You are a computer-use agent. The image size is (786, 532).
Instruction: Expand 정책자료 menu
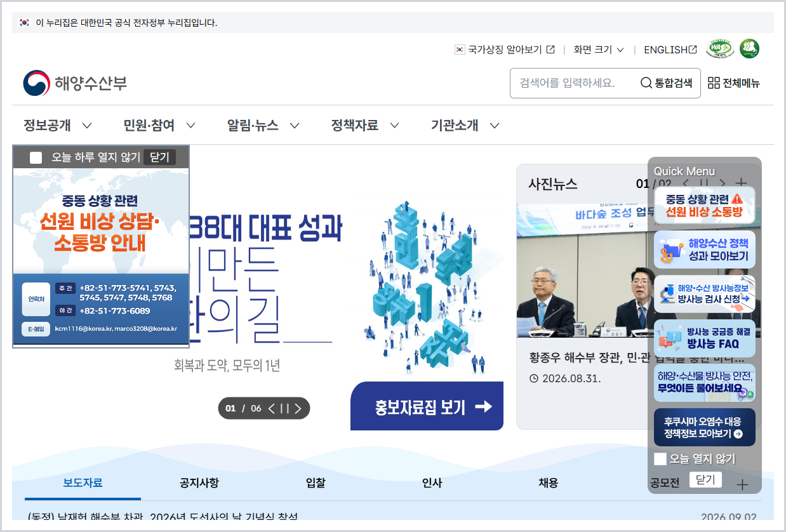coord(365,125)
